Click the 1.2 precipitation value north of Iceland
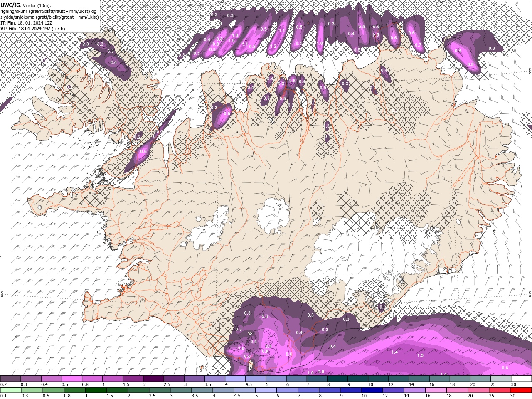532x399 pixels. [x=273, y=46]
